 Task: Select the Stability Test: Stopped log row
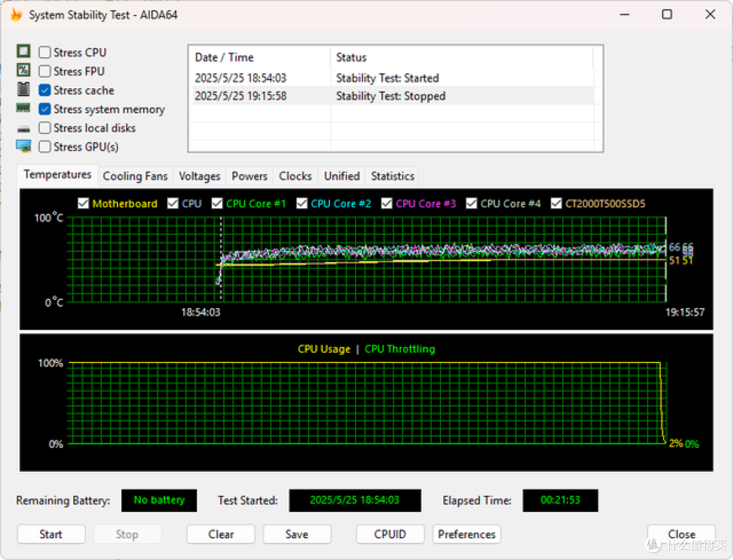(x=392, y=96)
